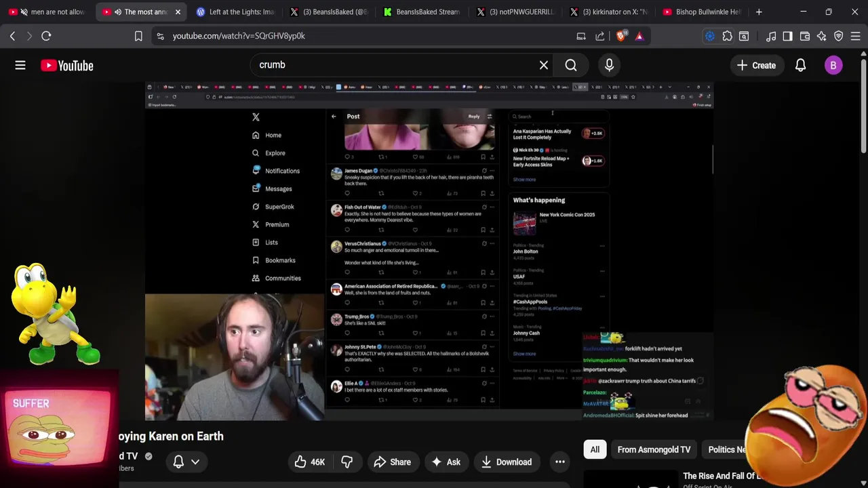Start voice search with the microphone
The image size is (868, 488).
tap(609, 65)
